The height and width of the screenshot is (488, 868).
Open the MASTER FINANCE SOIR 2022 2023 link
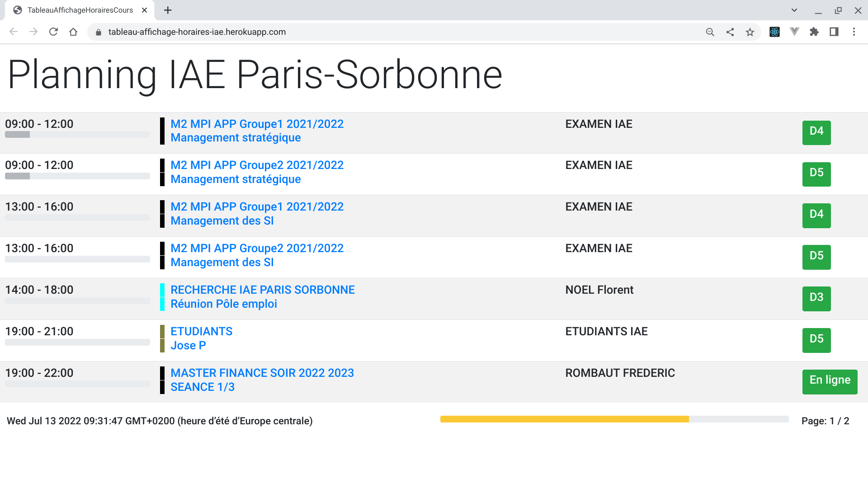(262, 373)
